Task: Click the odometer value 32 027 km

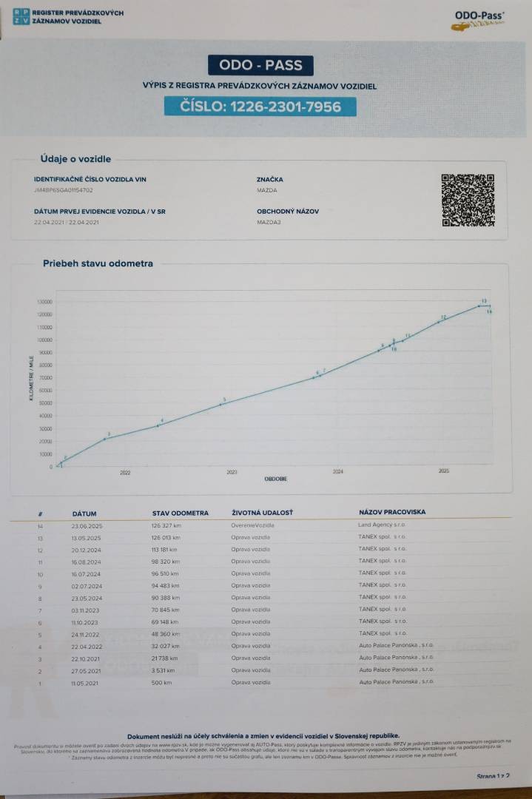Action: [166, 646]
